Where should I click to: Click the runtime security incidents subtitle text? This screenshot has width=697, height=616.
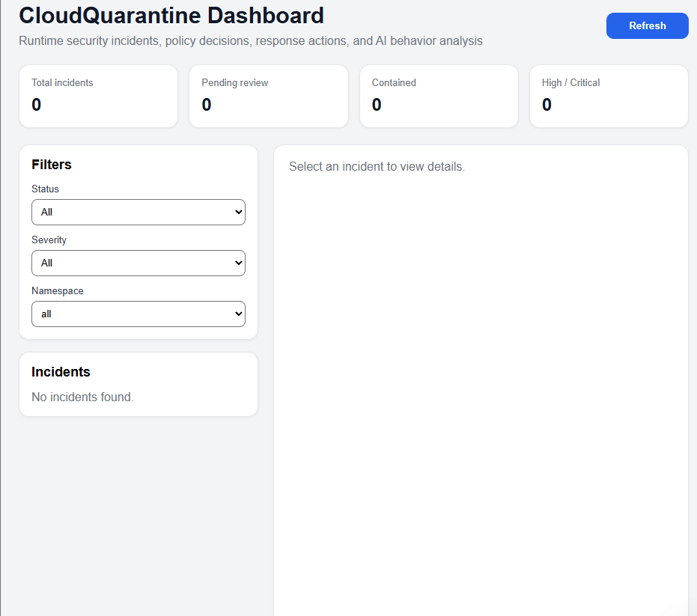point(250,40)
